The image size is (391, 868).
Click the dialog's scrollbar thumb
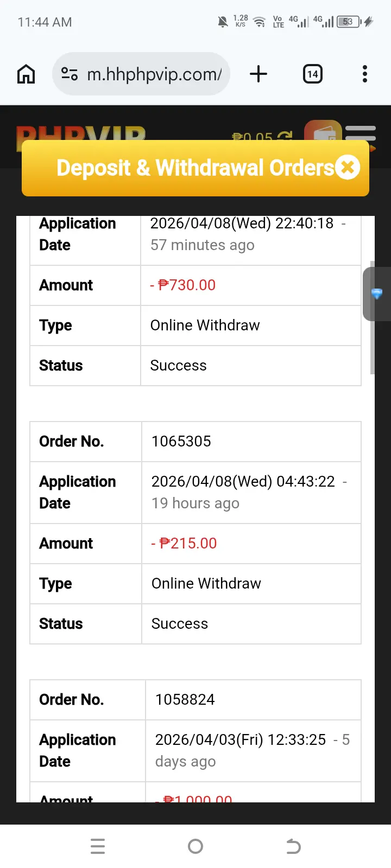coord(372,317)
